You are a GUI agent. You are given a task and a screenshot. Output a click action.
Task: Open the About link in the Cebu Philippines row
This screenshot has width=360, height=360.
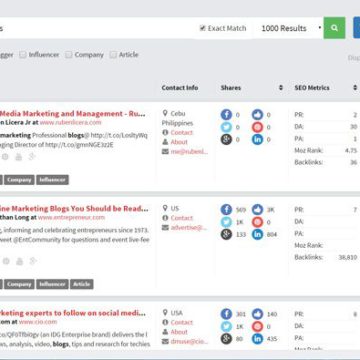(x=179, y=142)
